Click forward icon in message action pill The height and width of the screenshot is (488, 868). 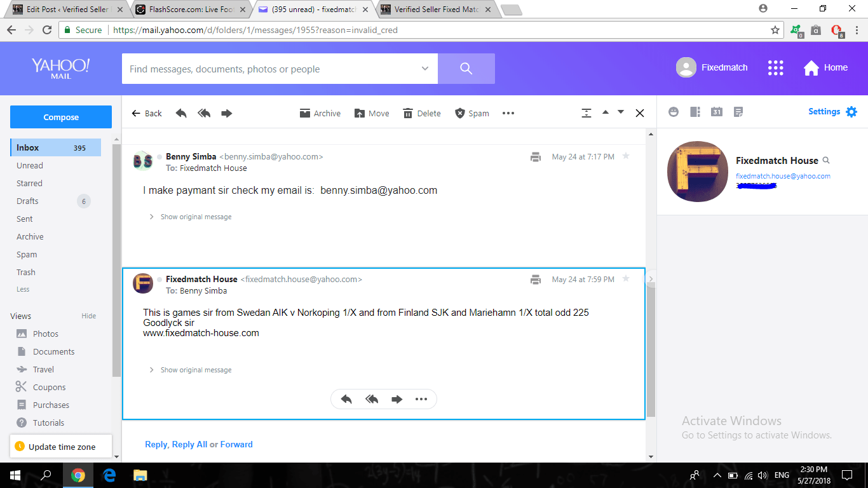coord(397,399)
